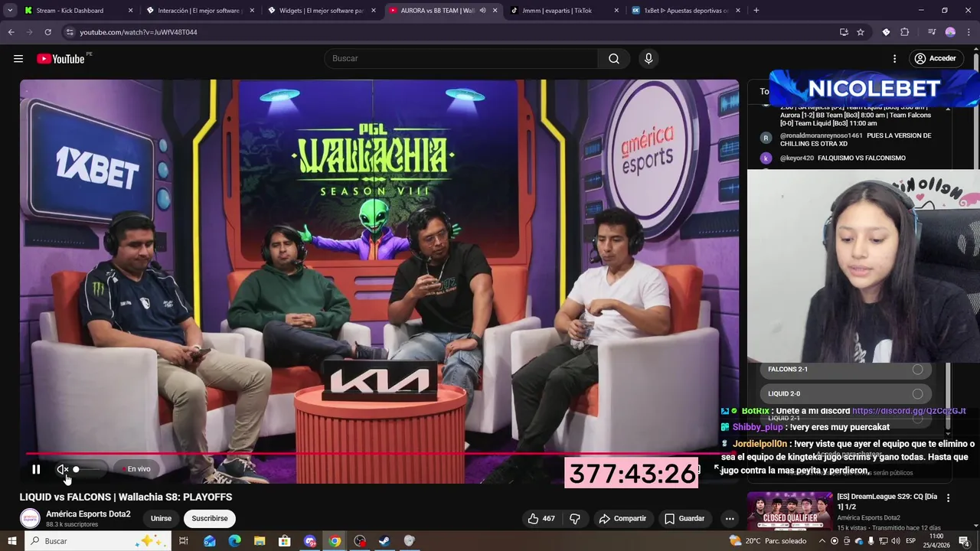Open File Explorer from taskbar

260,541
